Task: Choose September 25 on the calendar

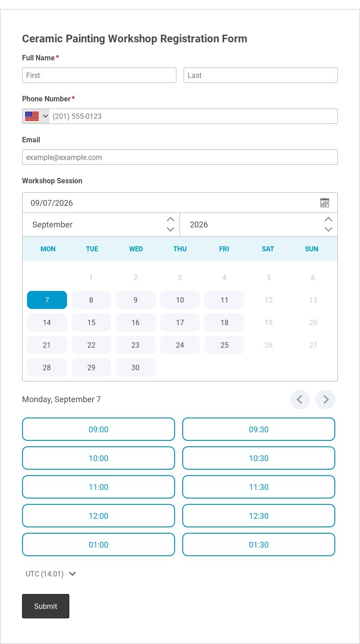Action: (225, 345)
